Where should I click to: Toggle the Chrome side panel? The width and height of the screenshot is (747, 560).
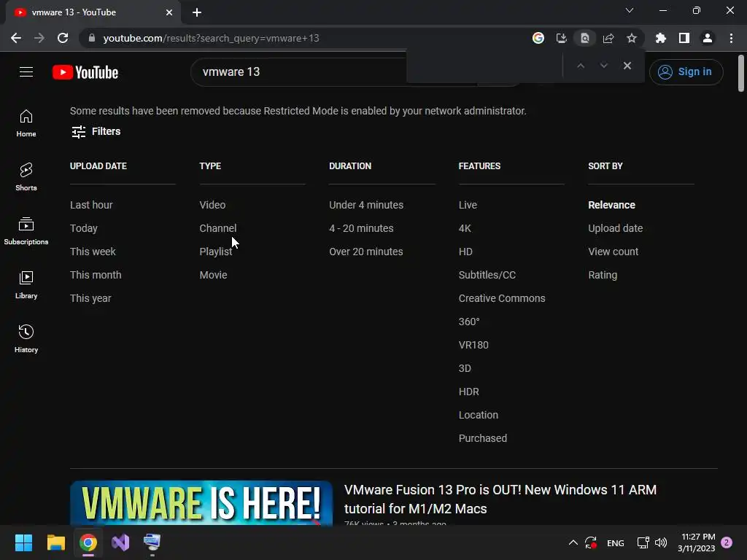pyautogui.click(x=684, y=38)
